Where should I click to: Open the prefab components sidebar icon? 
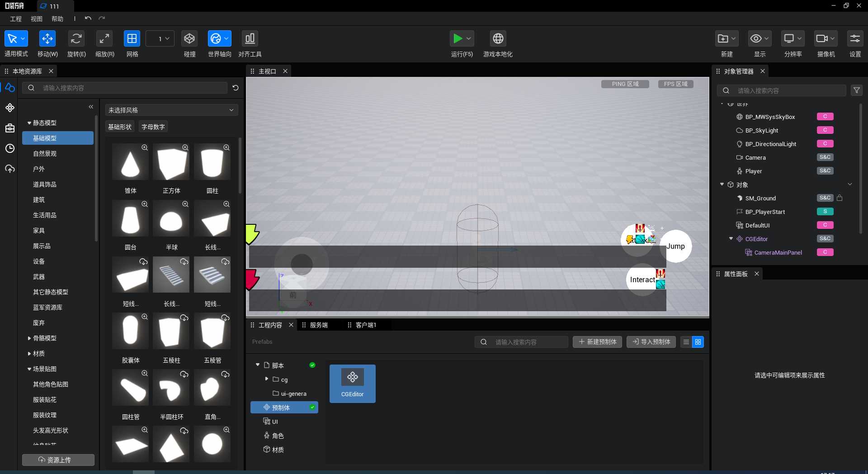click(10, 108)
